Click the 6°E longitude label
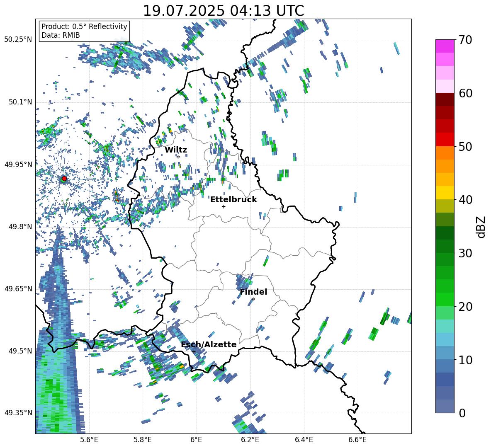Screen dimensions: 491x448 click(x=196, y=440)
